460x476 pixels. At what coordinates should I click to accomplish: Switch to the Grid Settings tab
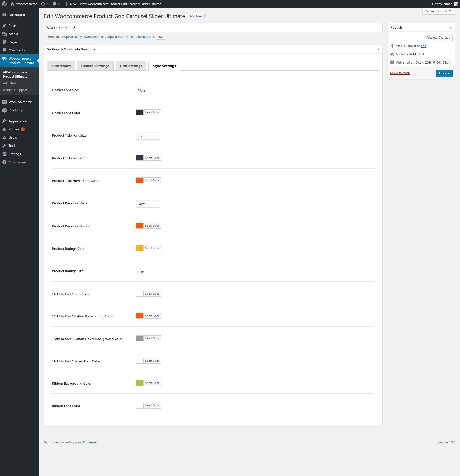click(131, 66)
